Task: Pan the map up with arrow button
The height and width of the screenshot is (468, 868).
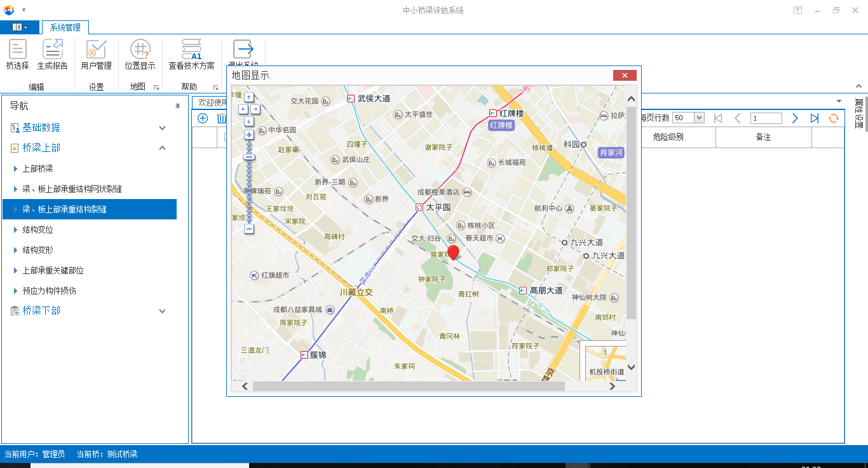Action: pyautogui.click(x=249, y=97)
